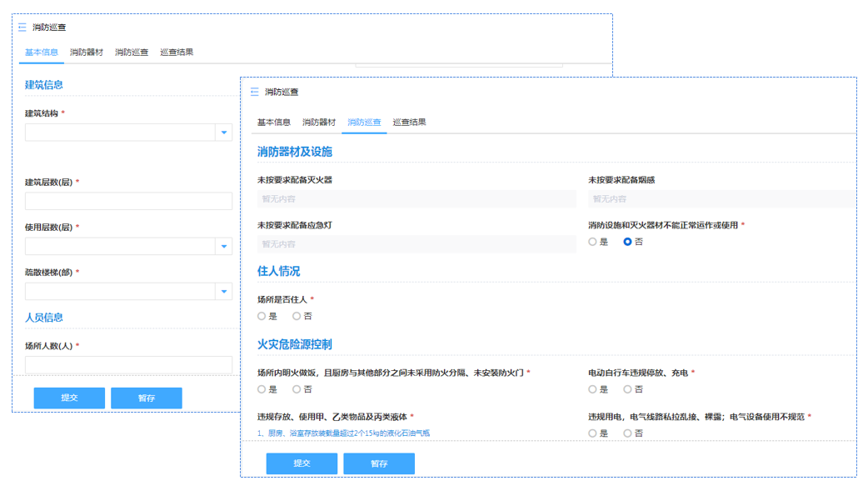
Task: Choose 否 for 电动自行车违规停放、充电
Action: pyautogui.click(x=628, y=389)
